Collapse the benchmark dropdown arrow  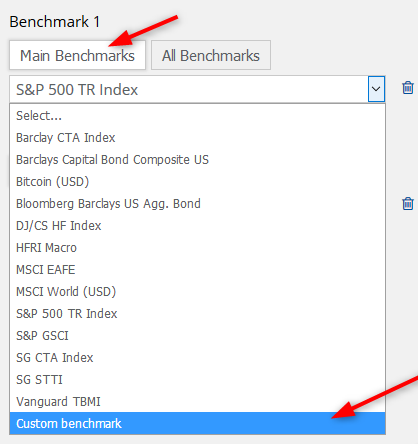pos(376,89)
